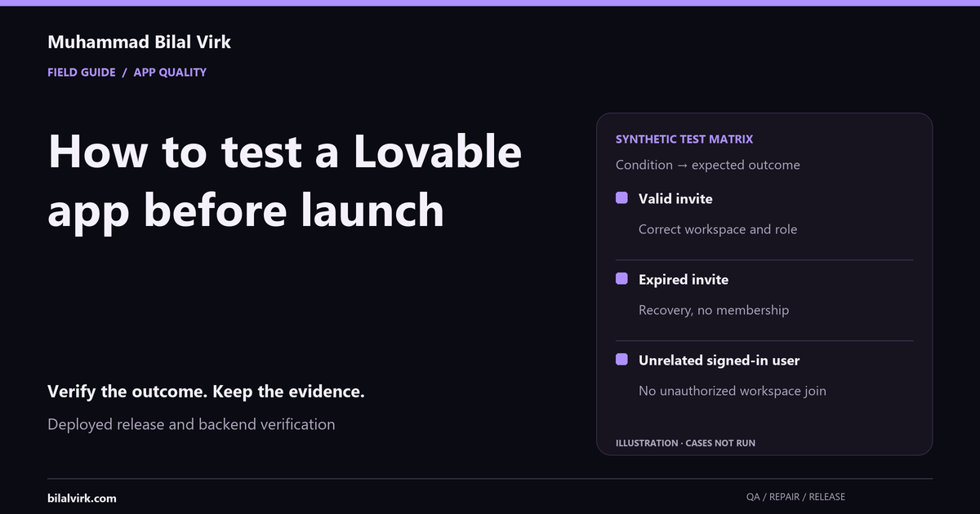Screen dimensions: 980x514
Task: Click the APP QUALITY label
Action: [170, 72]
